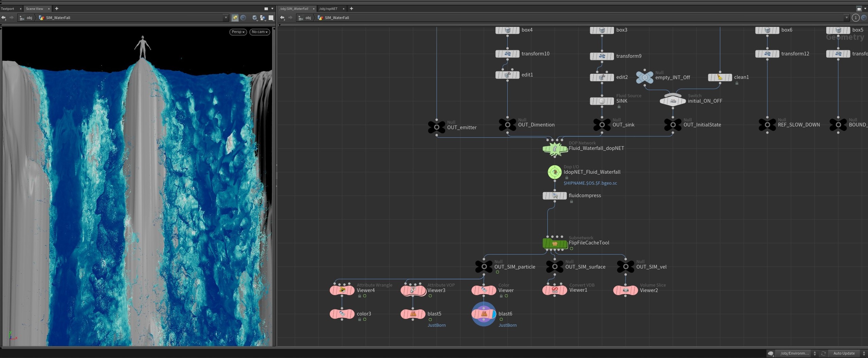Open the Auto Update mode dropdown arrows
868x358 pixels.
click(864, 354)
